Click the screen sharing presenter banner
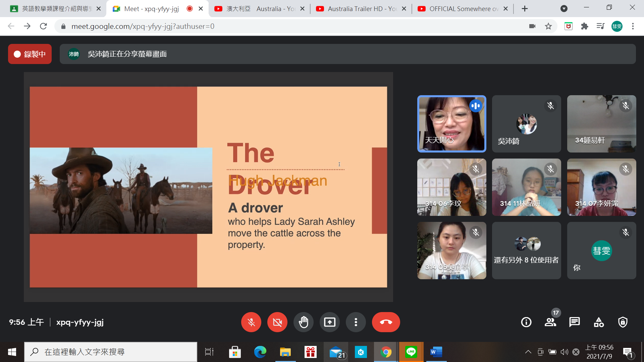 [347, 54]
